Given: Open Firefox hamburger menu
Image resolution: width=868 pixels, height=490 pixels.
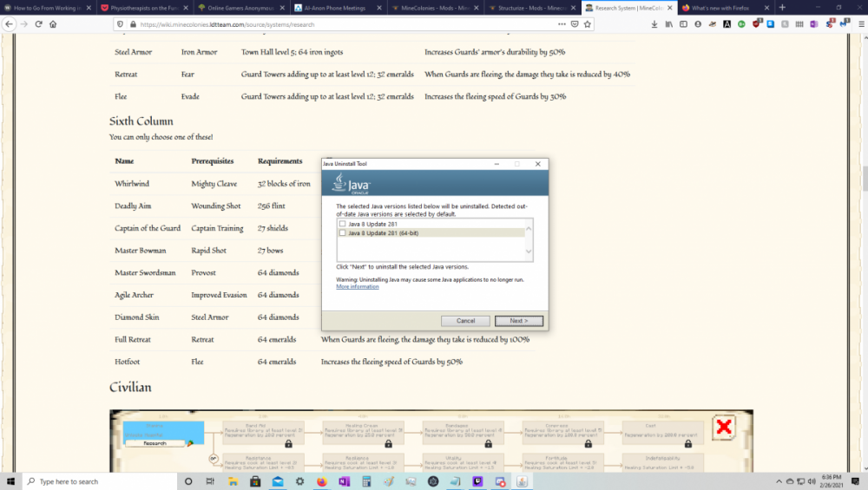Looking at the screenshot, I should point(858,24).
